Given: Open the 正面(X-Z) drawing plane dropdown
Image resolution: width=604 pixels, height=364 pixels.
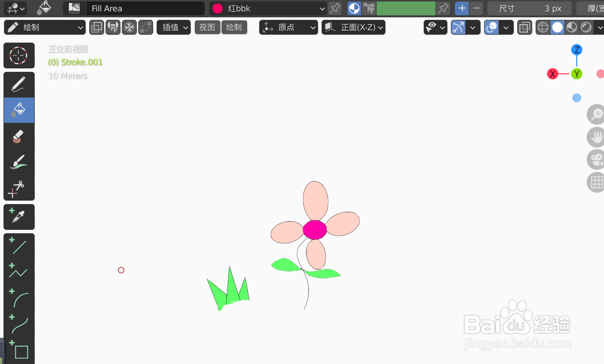Looking at the screenshot, I should (354, 27).
